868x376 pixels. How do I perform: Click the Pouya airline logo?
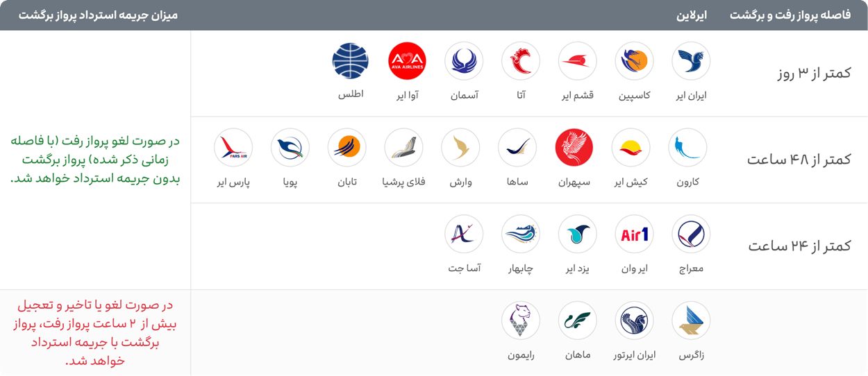tap(290, 148)
